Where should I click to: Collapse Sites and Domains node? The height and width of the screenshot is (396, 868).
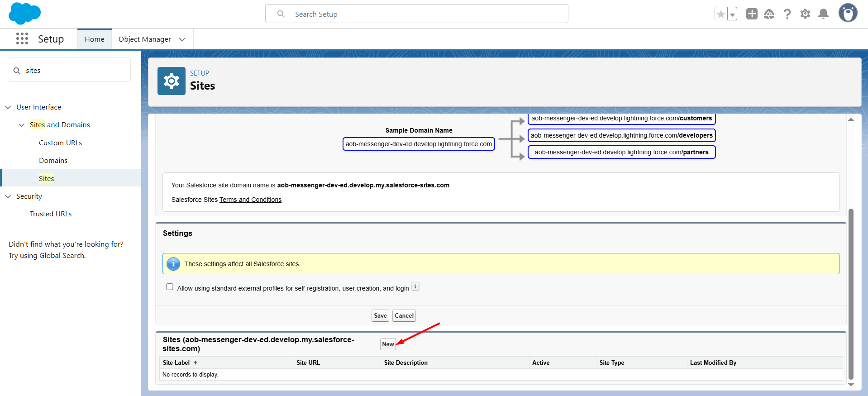click(x=22, y=125)
